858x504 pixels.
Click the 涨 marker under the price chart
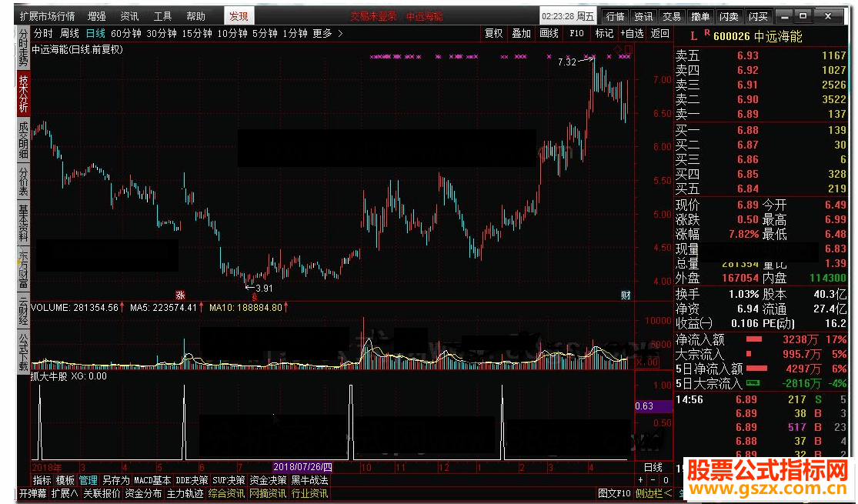point(181,295)
